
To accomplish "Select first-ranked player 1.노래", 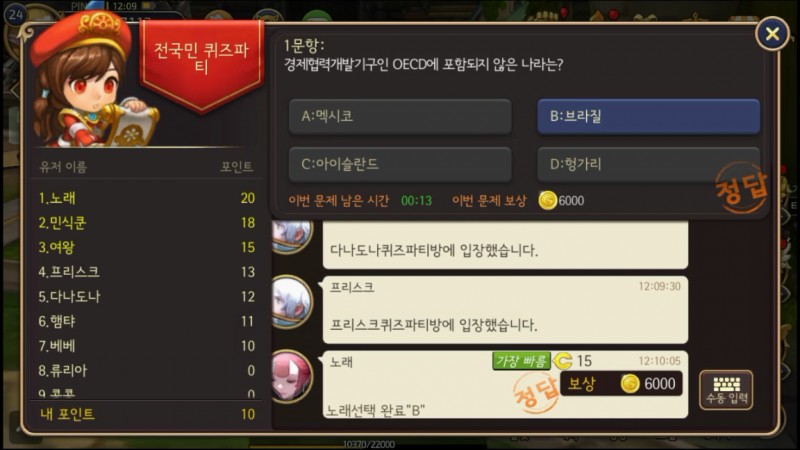I will point(147,198).
